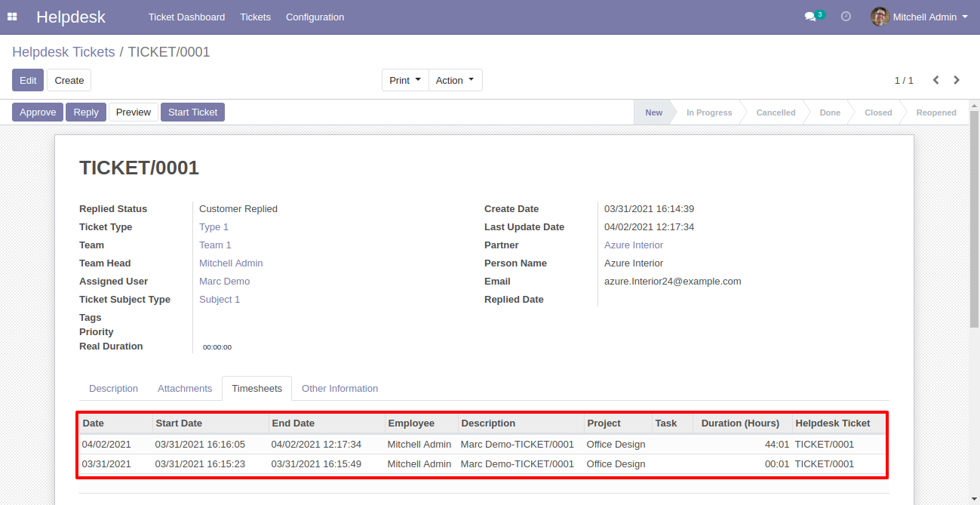Sort by Employee column header

pyautogui.click(x=421, y=423)
